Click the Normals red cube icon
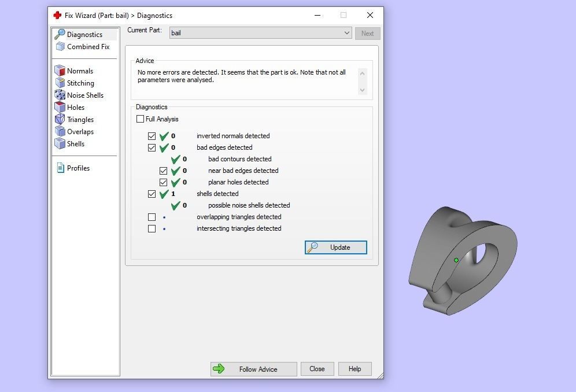The image size is (576, 392). pos(60,71)
